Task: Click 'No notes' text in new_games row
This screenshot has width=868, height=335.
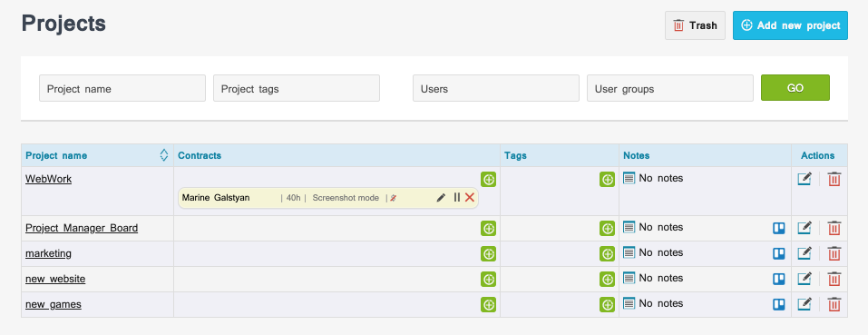Action: pyautogui.click(x=661, y=303)
